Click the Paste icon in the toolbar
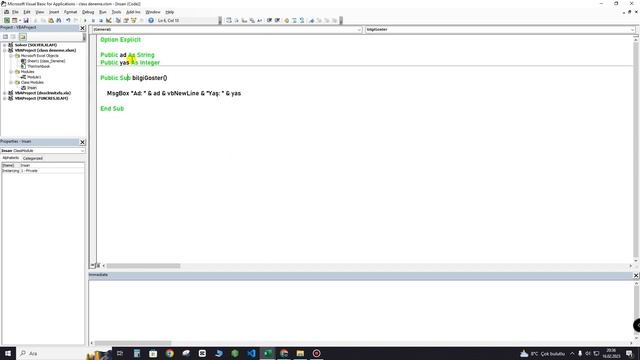 pos(51,20)
